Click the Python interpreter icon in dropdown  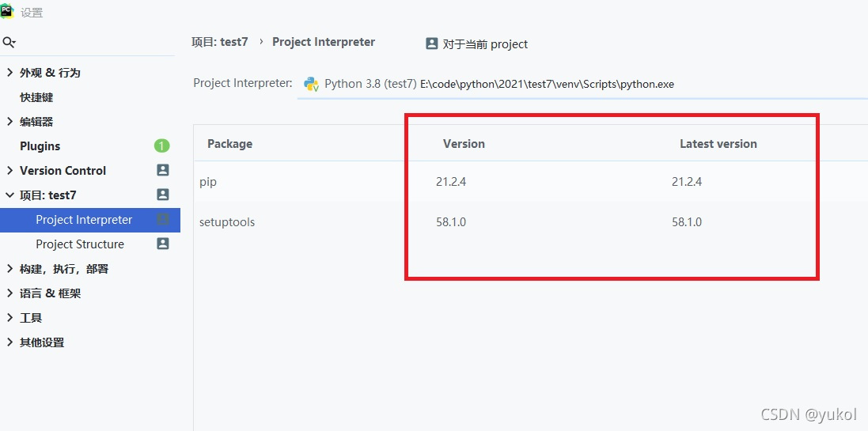[311, 84]
